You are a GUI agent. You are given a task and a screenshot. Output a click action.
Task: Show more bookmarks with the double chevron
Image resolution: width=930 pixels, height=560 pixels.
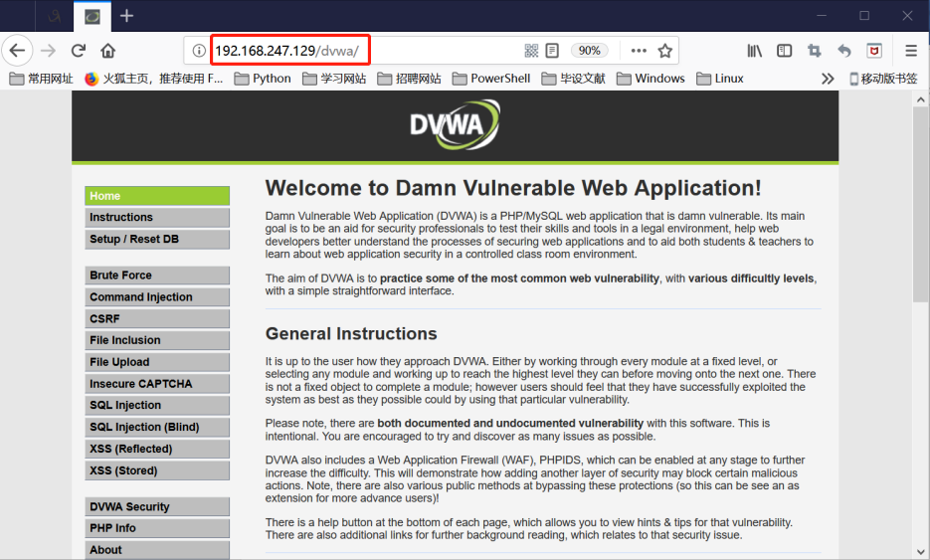pyautogui.click(x=828, y=79)
